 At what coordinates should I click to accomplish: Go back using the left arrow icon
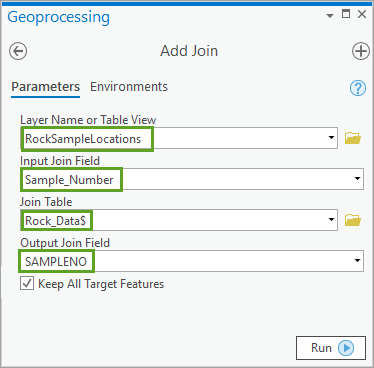[x=18, y=51]
